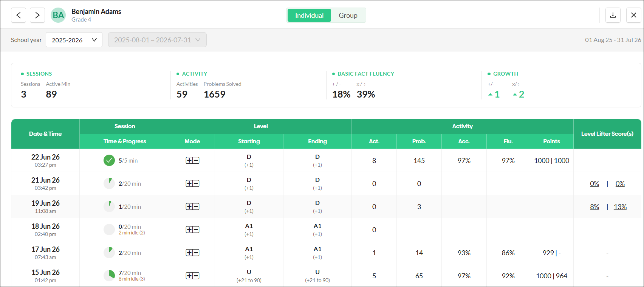644x287 pixels.
Task: Switch to Individual view
Action: coord(309,15)
